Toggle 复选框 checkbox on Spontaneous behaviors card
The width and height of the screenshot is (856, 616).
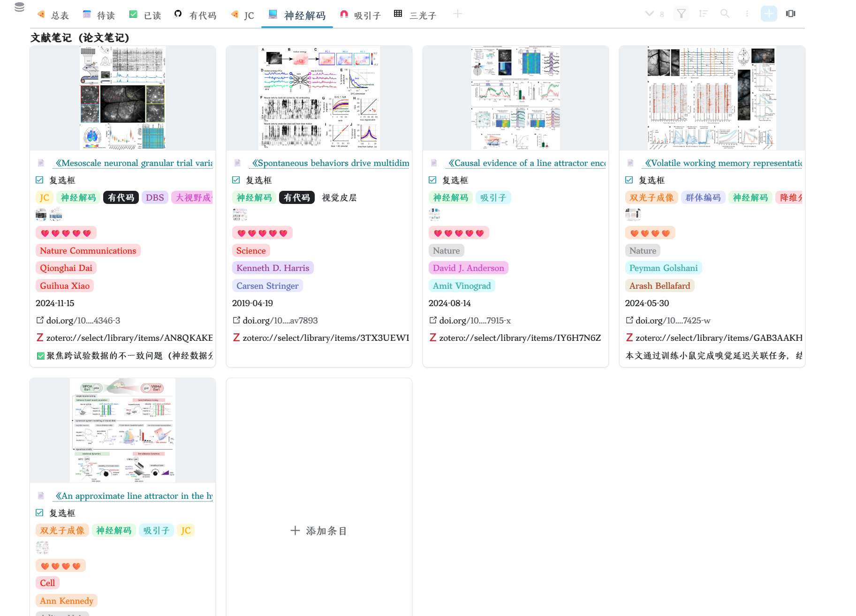pos(236,180)
